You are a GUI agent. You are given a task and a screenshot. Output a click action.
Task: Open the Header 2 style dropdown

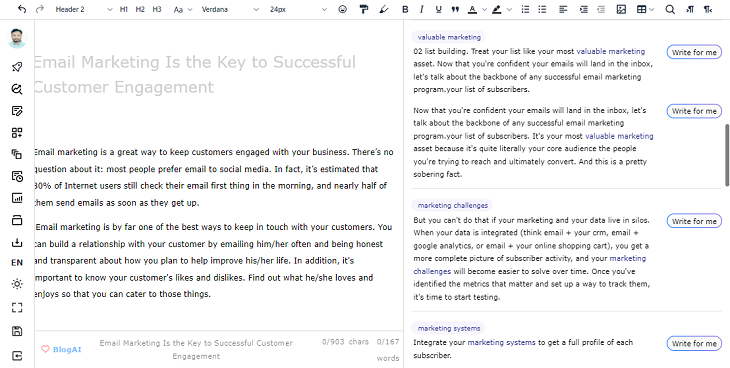coord(83,9)
